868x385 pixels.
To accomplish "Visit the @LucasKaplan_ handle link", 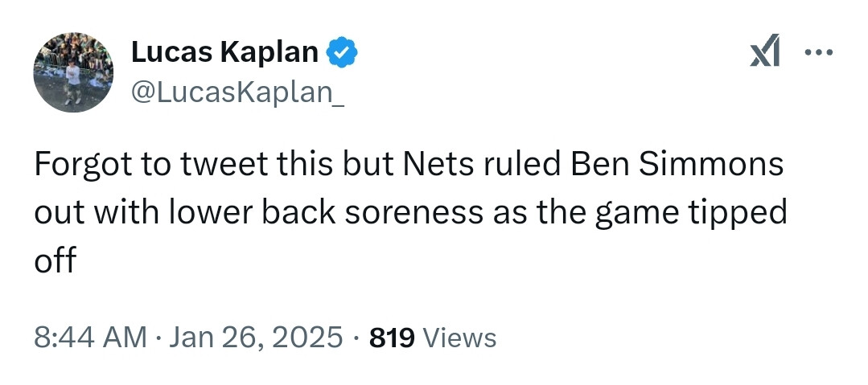I will [237, 92].
